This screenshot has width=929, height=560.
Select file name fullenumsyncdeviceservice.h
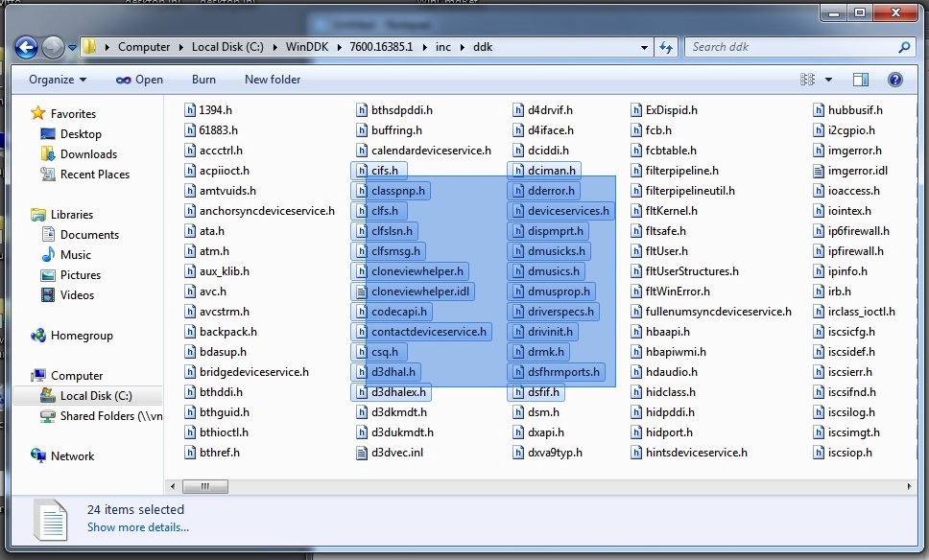click(x=719, y=312)
